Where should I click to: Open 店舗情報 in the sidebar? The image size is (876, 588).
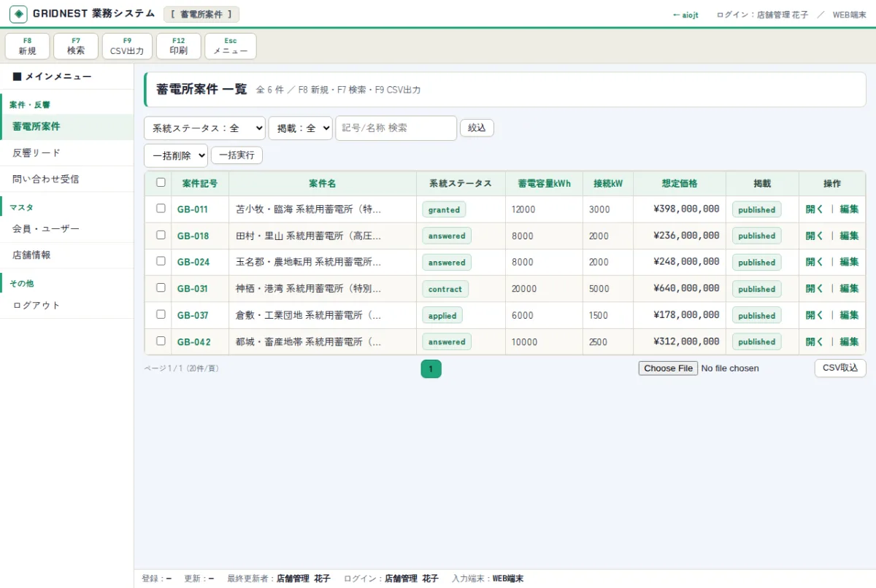67,255
